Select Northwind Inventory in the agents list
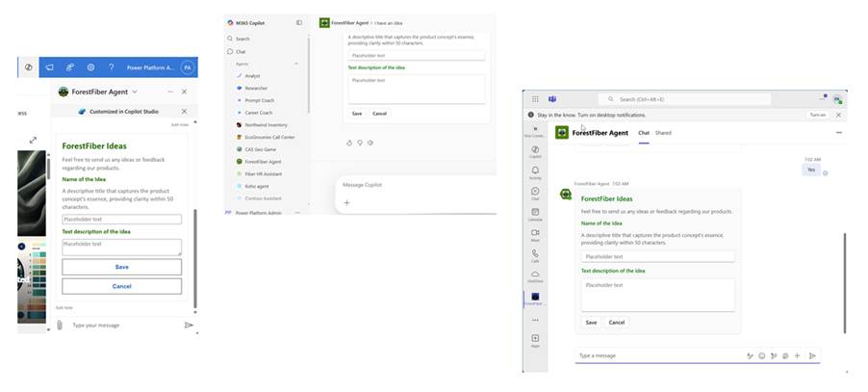 260,124
